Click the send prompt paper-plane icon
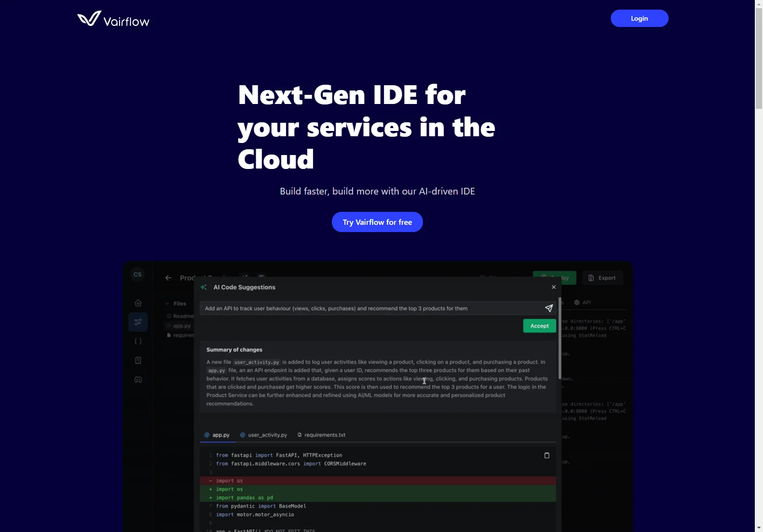 coord(549,308)
